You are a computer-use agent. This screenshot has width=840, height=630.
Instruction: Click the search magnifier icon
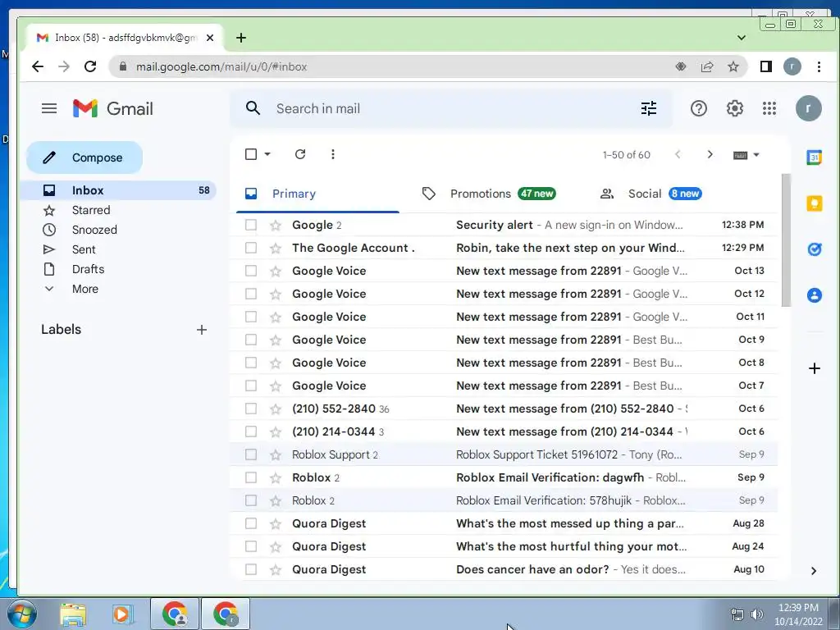coord(253,109)
